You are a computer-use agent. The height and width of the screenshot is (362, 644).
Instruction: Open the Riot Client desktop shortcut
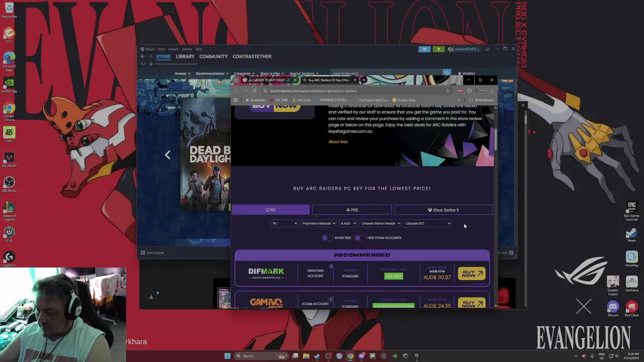[x=631, y=308]
